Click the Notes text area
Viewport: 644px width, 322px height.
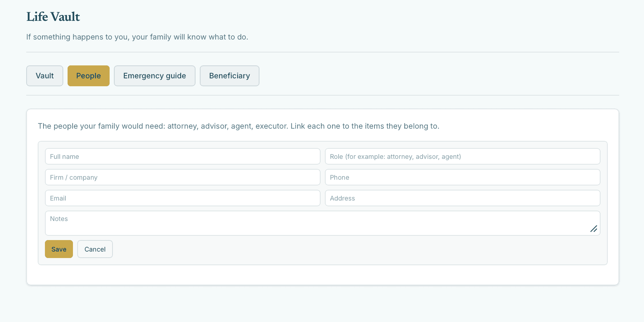(x=323, y=223)
